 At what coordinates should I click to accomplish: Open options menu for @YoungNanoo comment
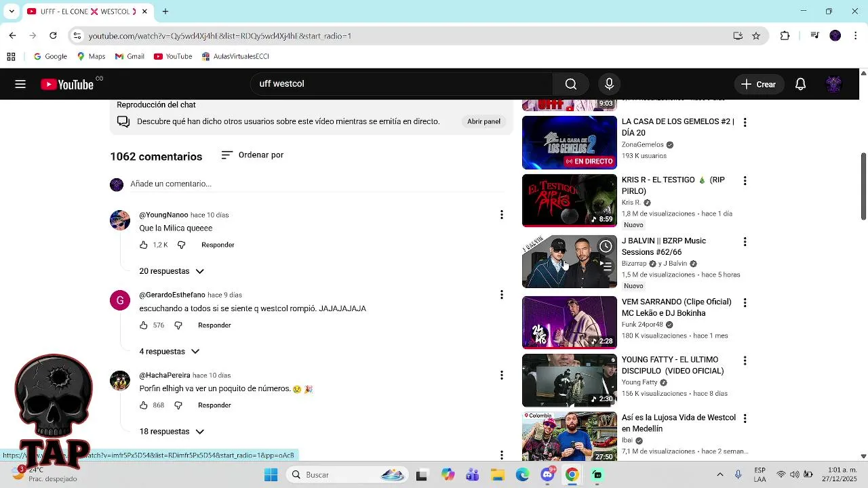click(502, 215)
